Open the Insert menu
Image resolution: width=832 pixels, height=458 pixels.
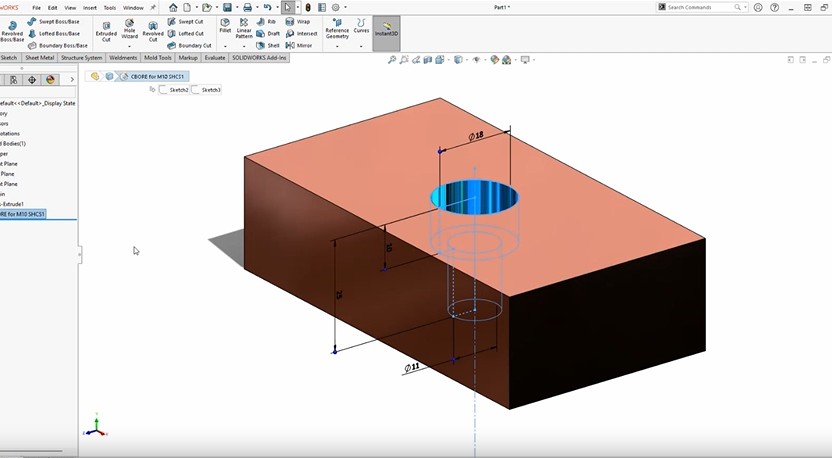pos(90,8)
